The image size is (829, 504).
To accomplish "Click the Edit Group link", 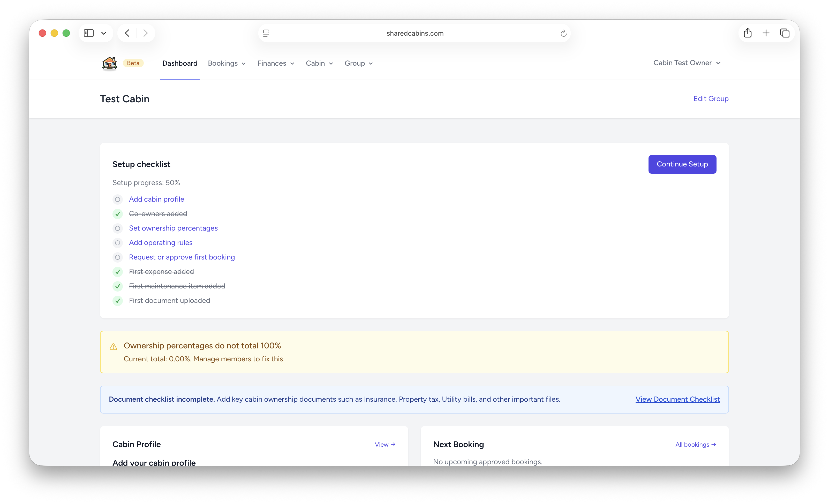I will (x=711, y=98).
